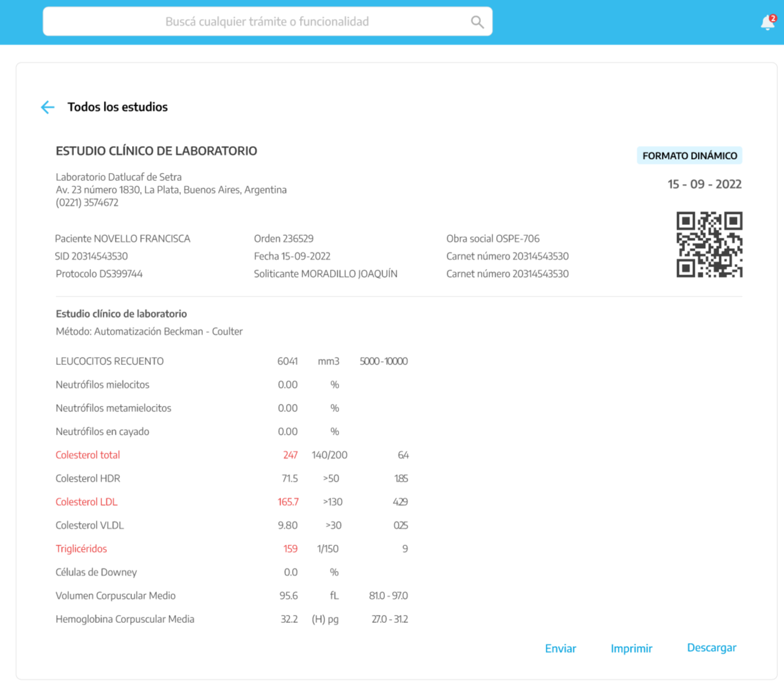Click the back arrow icon

click(48, 108)
